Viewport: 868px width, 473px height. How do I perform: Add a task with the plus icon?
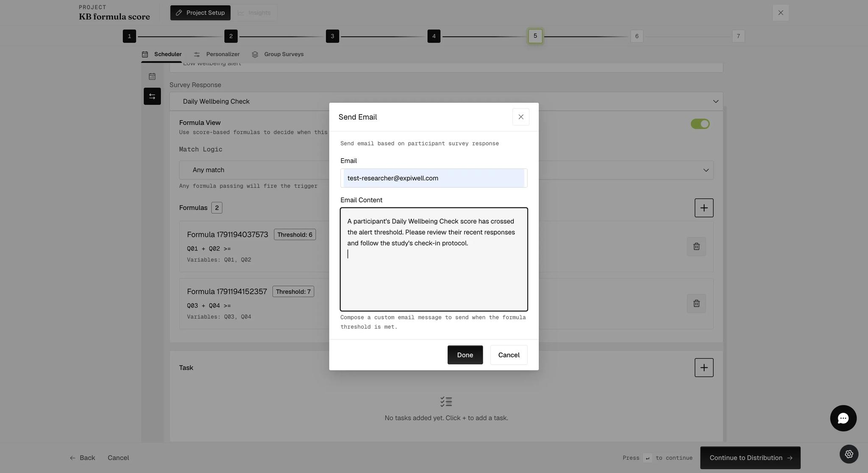704,367
